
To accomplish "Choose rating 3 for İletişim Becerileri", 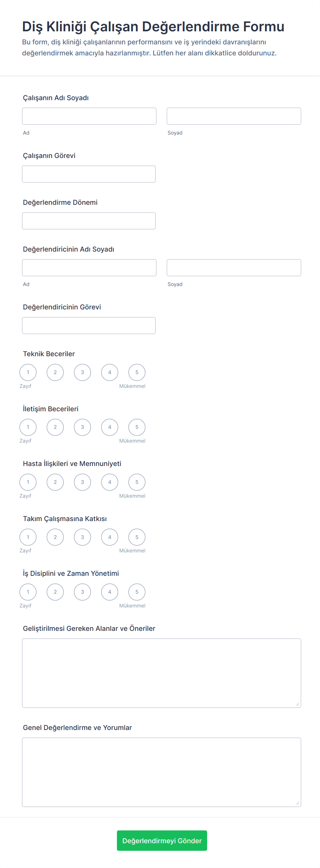I will pos(83,427).
